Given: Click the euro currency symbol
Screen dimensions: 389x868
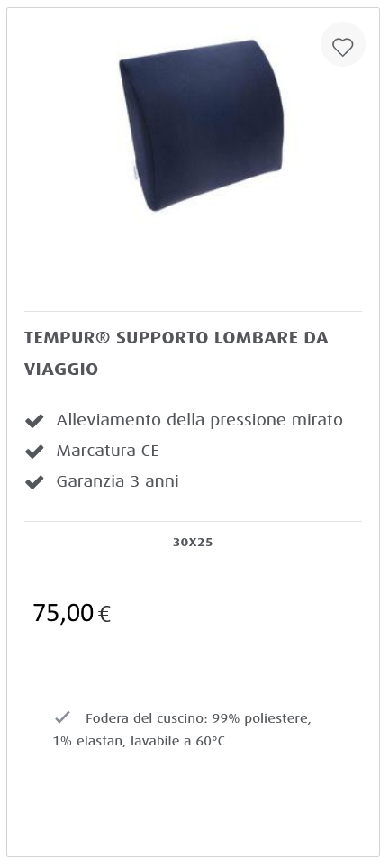Looking at the screenshot, I should (104, 615).
